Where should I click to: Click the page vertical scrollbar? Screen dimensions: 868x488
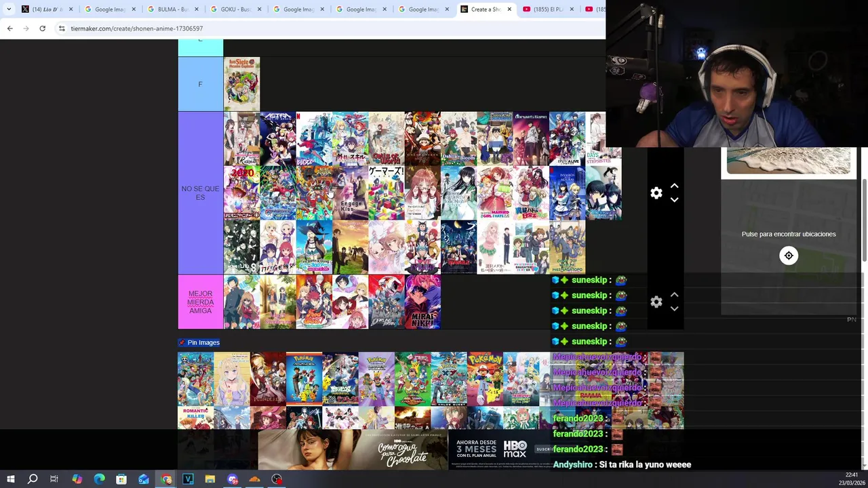click(x=864, y=220)
